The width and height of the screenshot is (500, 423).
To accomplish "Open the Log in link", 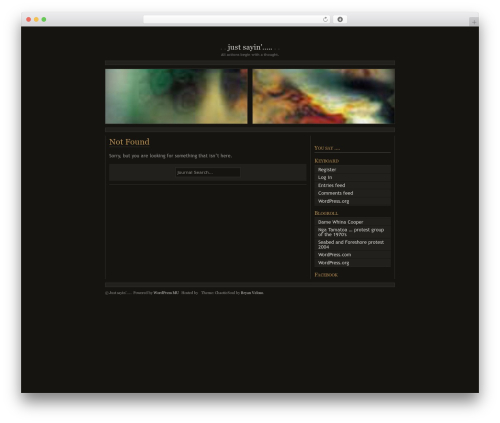I will pyautogui.click(x=325, y=177).
